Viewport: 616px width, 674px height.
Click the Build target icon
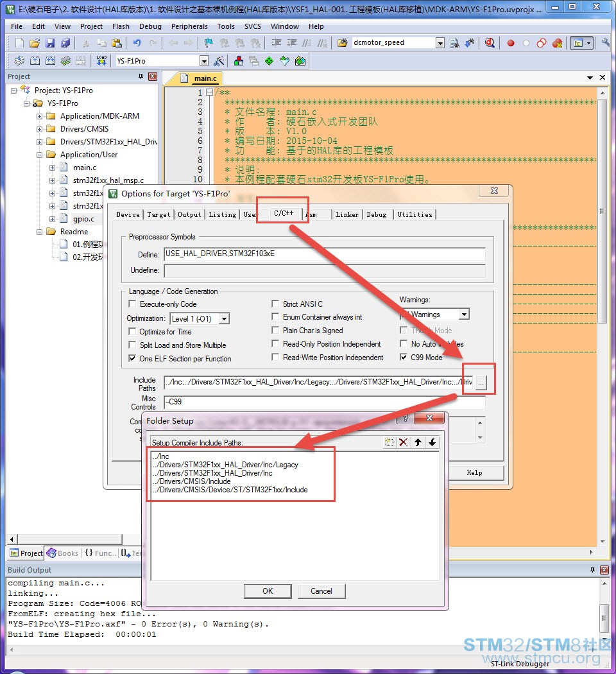coord(35,60)
